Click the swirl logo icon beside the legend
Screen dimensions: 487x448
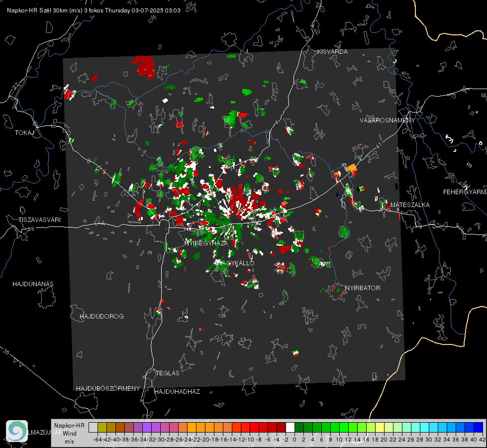[x=17, y=431]
